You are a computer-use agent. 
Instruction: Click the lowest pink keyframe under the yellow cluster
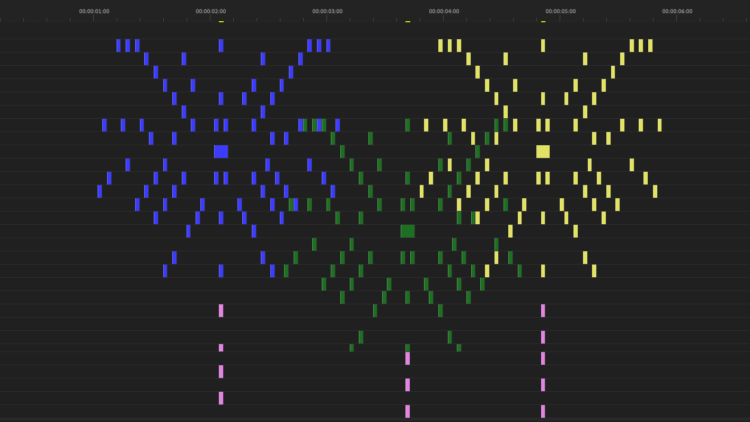pos(543,411)
